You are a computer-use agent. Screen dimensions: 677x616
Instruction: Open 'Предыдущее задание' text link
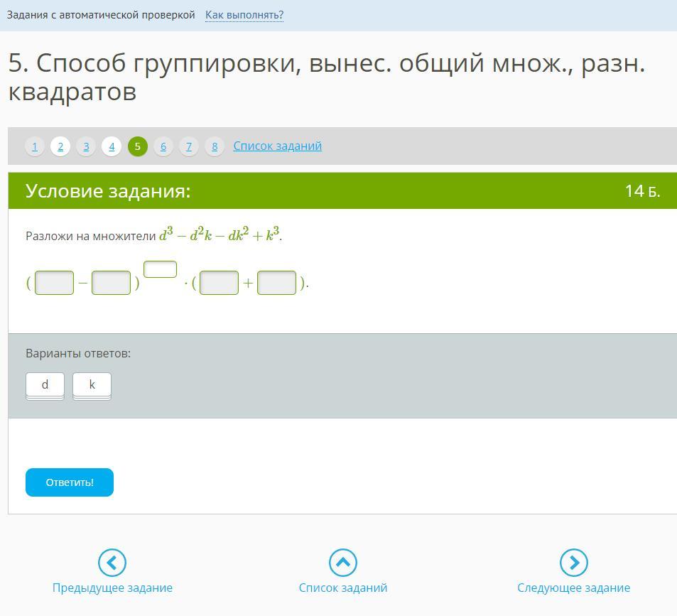(112, 588)
